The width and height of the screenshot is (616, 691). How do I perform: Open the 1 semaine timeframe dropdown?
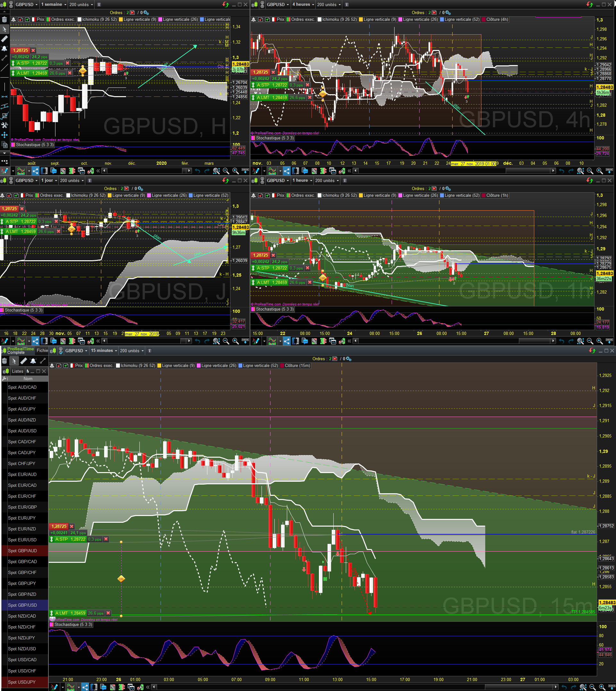(x=54, y=4)
